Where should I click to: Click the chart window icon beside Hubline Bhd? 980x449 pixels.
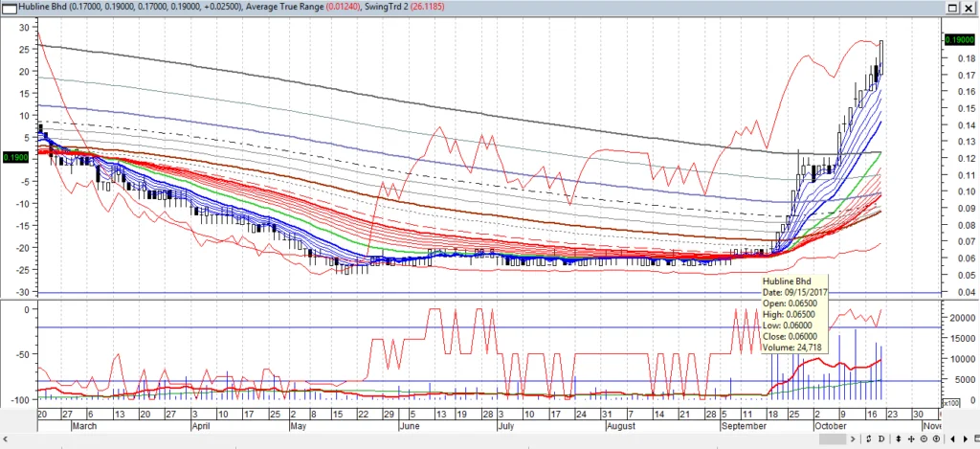coord(10,7)
